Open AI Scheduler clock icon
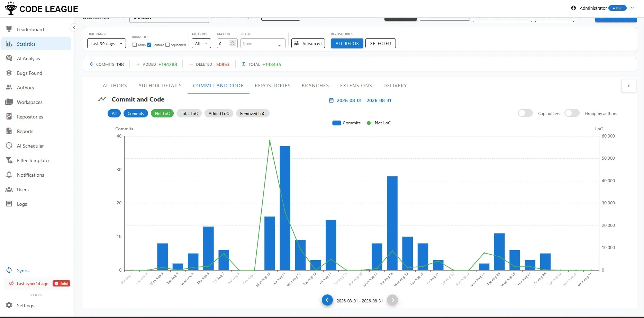This screenshot has width=644, height=318. [x=9, y=145]
